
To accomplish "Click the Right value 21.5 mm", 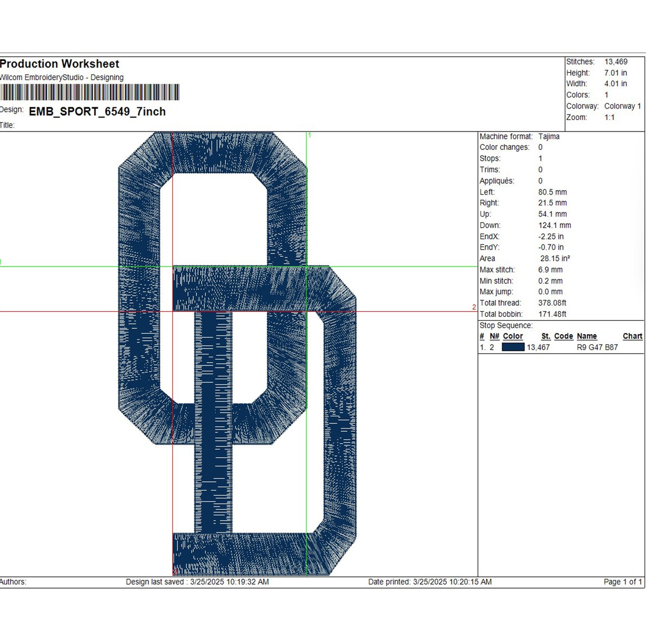I will 553,203.
